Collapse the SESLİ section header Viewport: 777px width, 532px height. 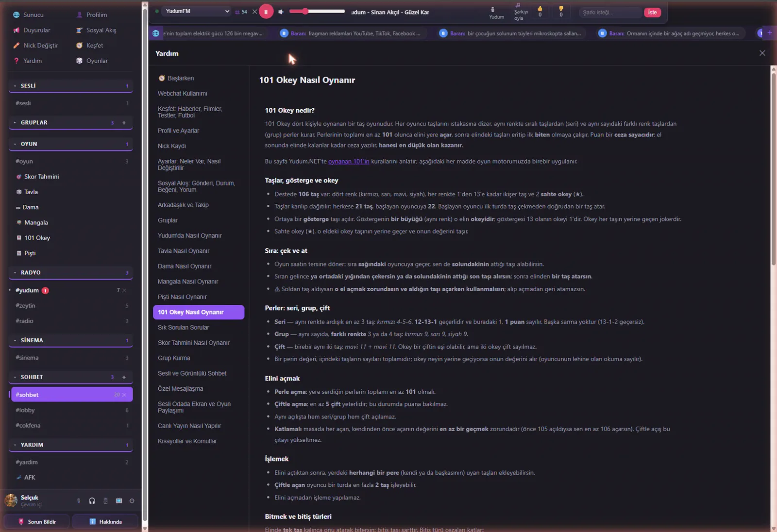(x=71, y=86)
